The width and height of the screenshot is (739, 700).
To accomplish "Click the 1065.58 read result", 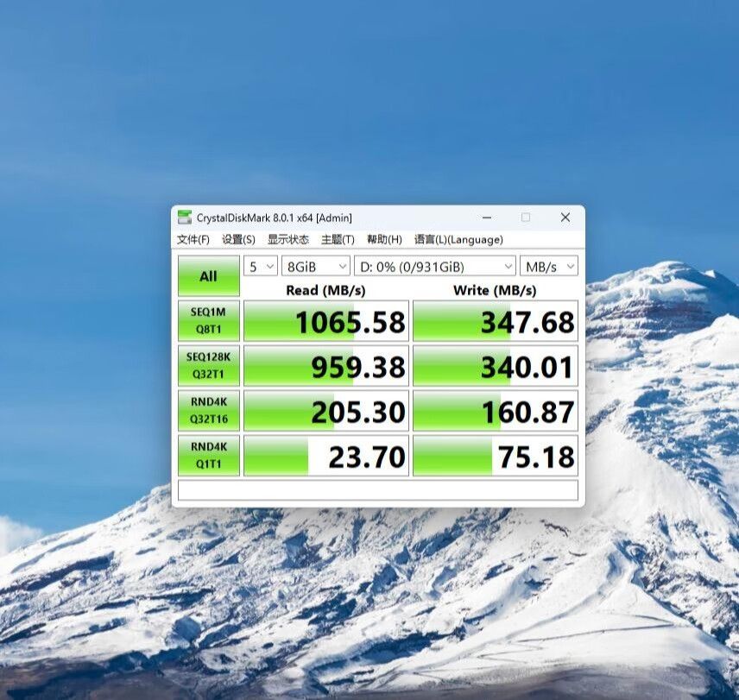I will [x=326, y=321].
